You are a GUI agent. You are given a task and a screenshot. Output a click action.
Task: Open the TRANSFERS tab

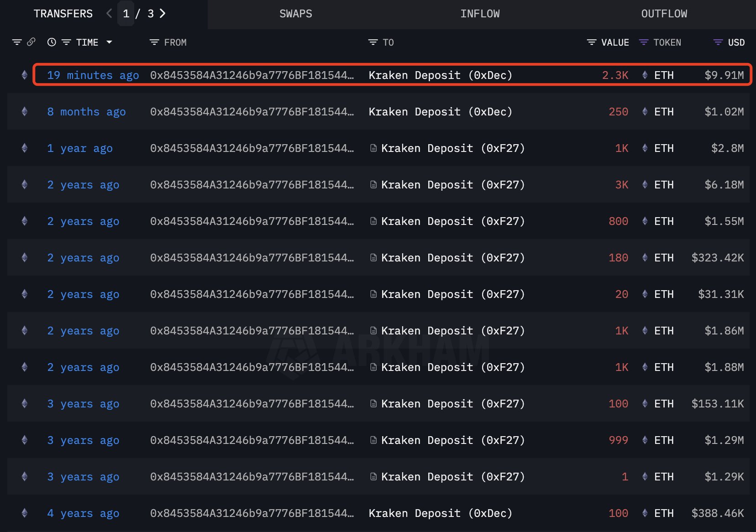point(63,14)
